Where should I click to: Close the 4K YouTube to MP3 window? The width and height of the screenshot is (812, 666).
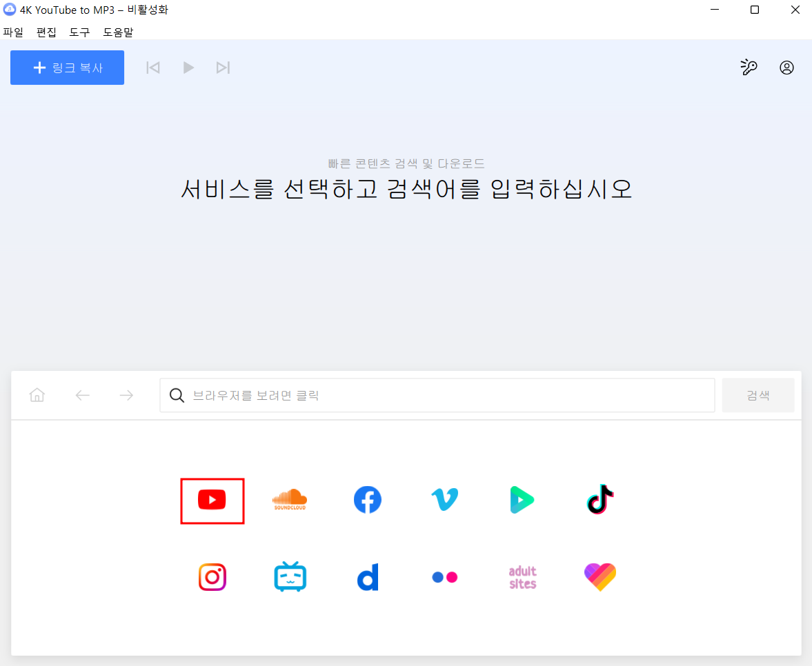click(795, 10)
